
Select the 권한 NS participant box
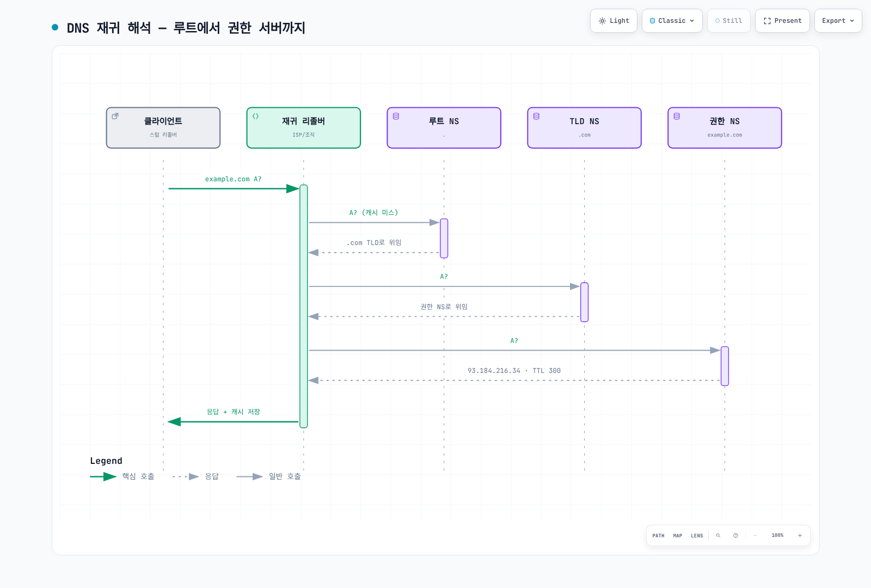point(725,128)
